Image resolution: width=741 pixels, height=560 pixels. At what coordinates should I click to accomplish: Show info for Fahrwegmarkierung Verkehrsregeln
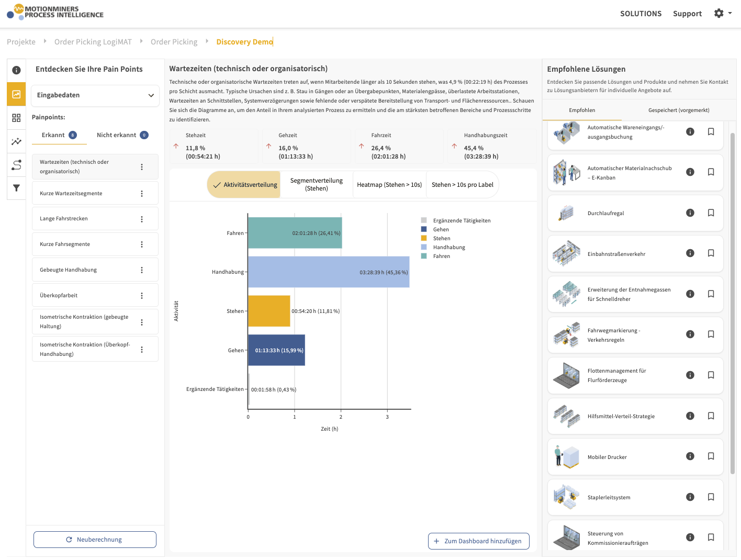[x=690, y=334]
